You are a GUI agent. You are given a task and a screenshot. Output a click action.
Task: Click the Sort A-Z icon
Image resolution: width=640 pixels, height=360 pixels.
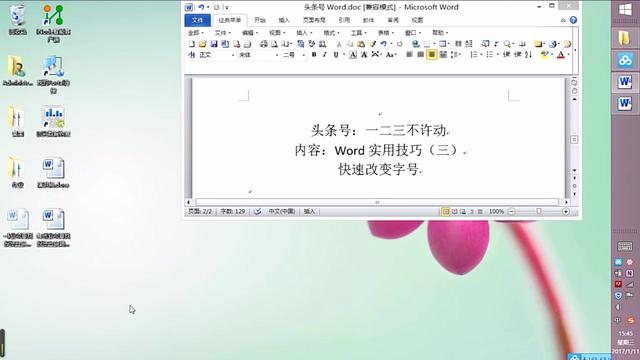528,55
